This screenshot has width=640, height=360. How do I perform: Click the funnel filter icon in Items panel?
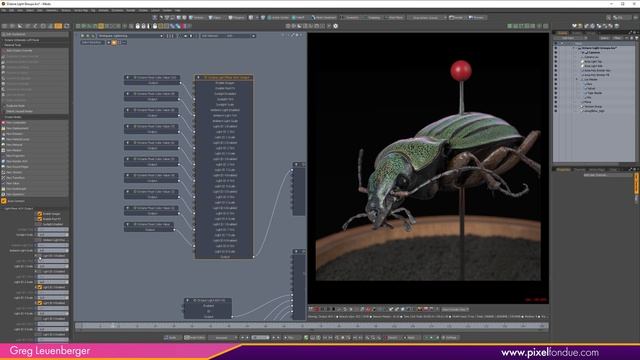tap(636, 38)
